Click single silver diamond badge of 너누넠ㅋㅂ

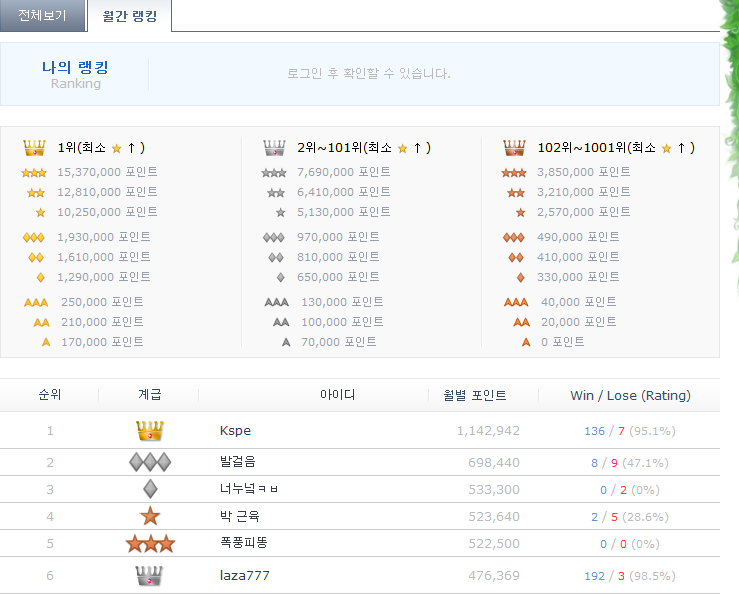(149, 490)
